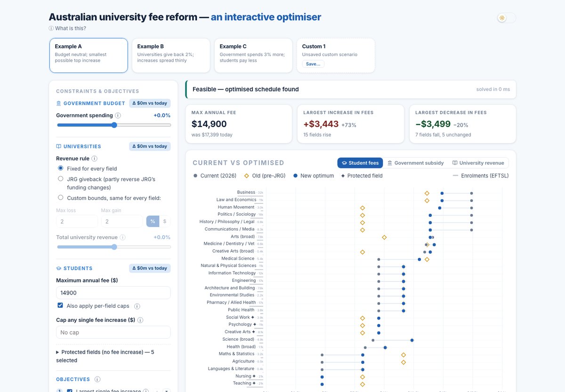
Task: Click the yellow diamond in Medical Science row
Action: [x=427, y=259]
